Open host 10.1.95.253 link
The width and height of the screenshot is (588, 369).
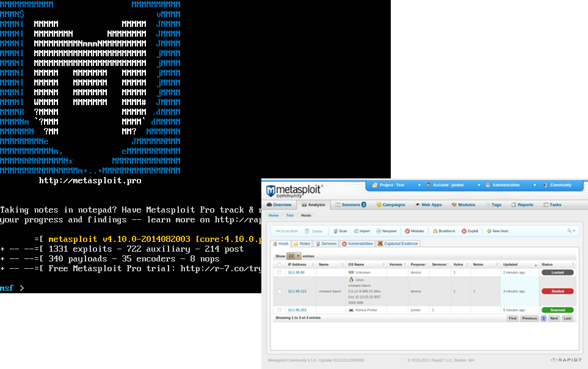[297, 310]
